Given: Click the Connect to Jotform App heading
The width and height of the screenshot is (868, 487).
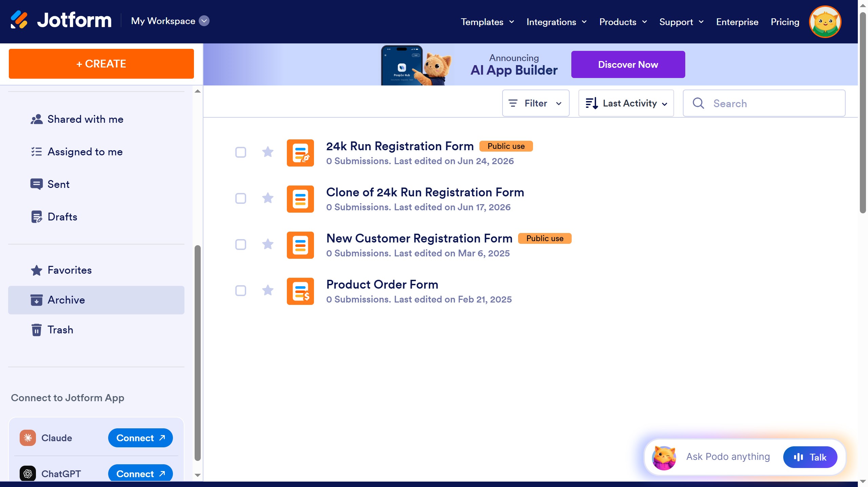Looking at the screenshot, I should click(x=67, y=398).
